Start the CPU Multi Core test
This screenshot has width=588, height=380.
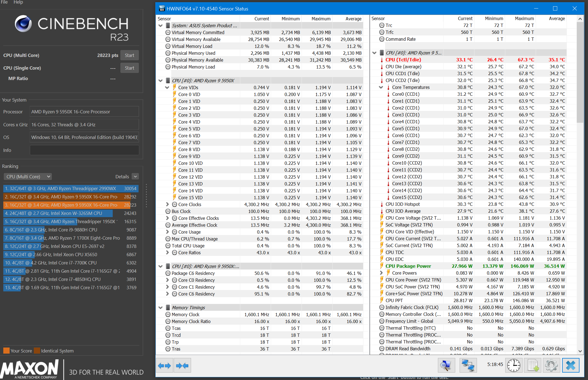[129, 55]
